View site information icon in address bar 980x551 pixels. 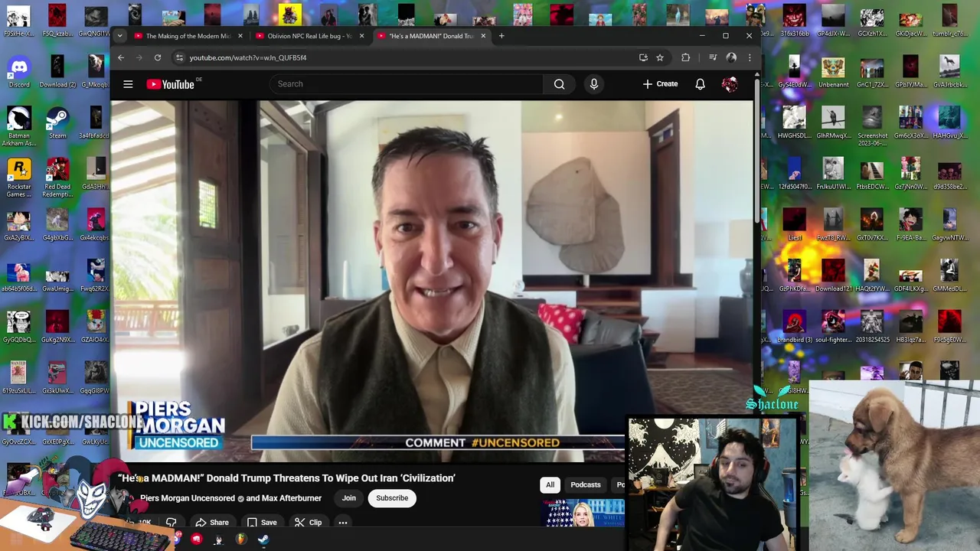point(179,57)
